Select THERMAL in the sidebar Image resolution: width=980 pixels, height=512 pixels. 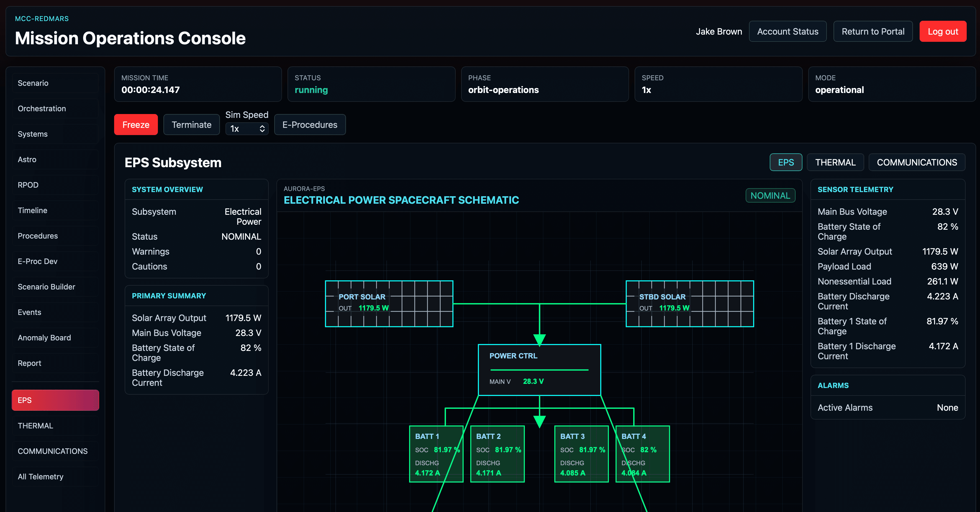[x=55, y=426]
